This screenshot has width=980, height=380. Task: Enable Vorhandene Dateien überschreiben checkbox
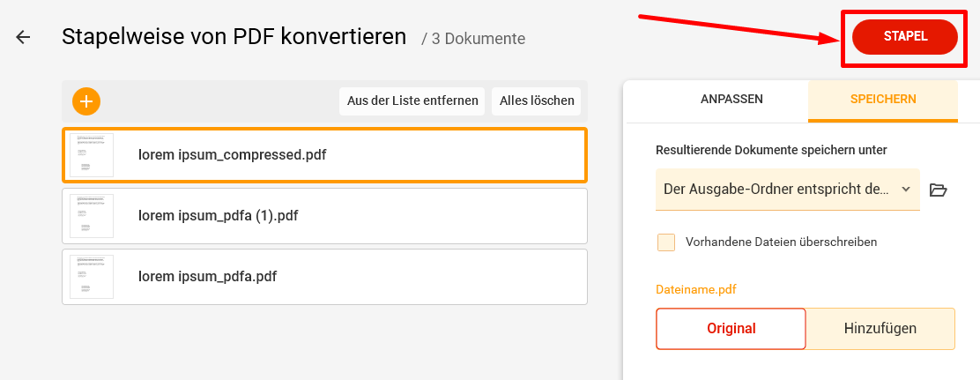(x=666, y=242)
